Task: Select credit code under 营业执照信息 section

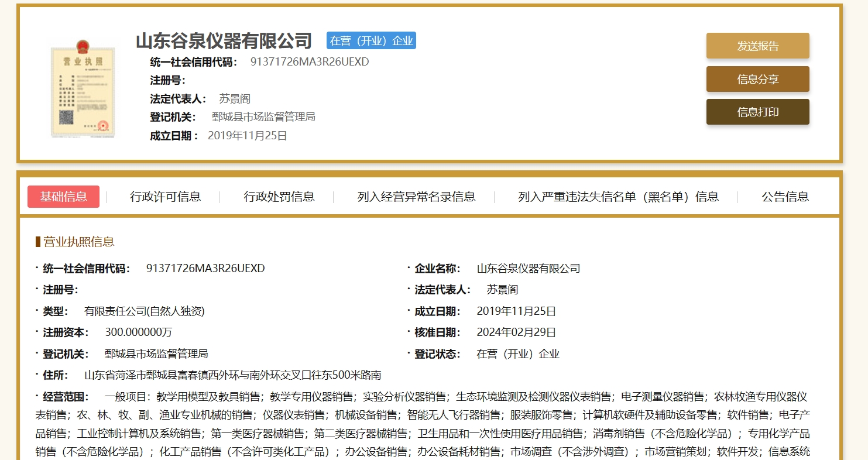Action: [x=205, y=269]
